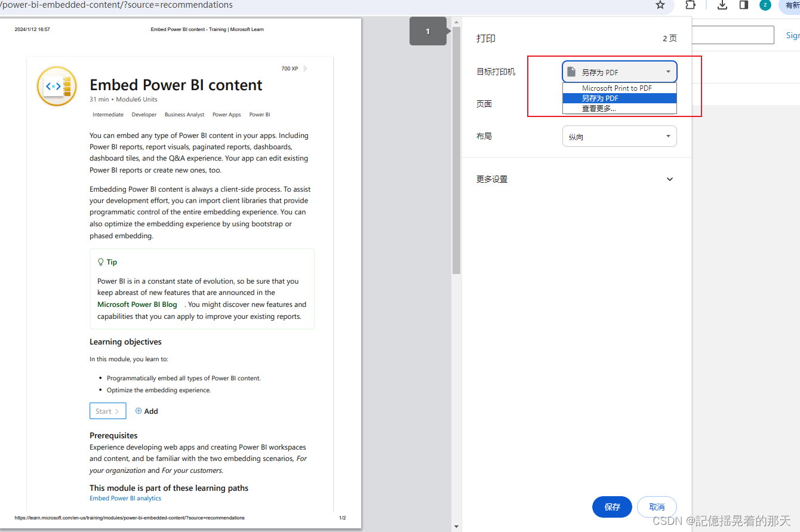Open the downloads arrow icon
The width and height of the screenshot is (800, 532).
point(722,5)
